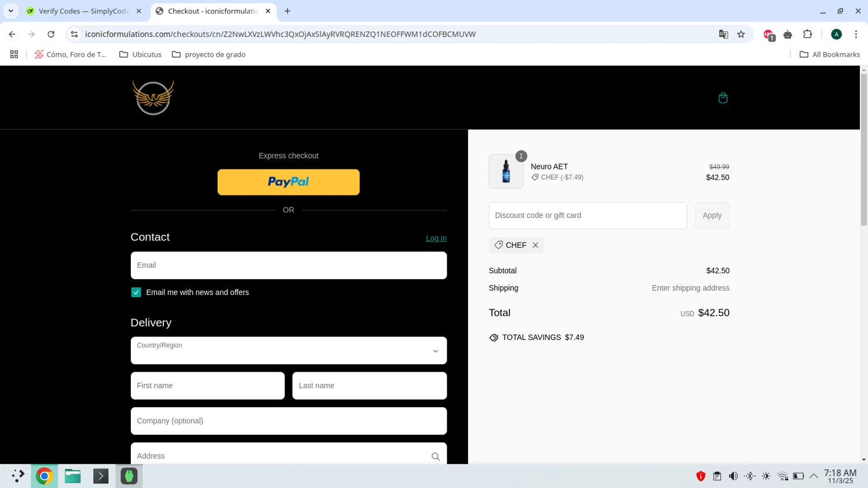Click the Total $42.50 amount
This screenshot has height=488, width=868.
[x=713, y=313]
